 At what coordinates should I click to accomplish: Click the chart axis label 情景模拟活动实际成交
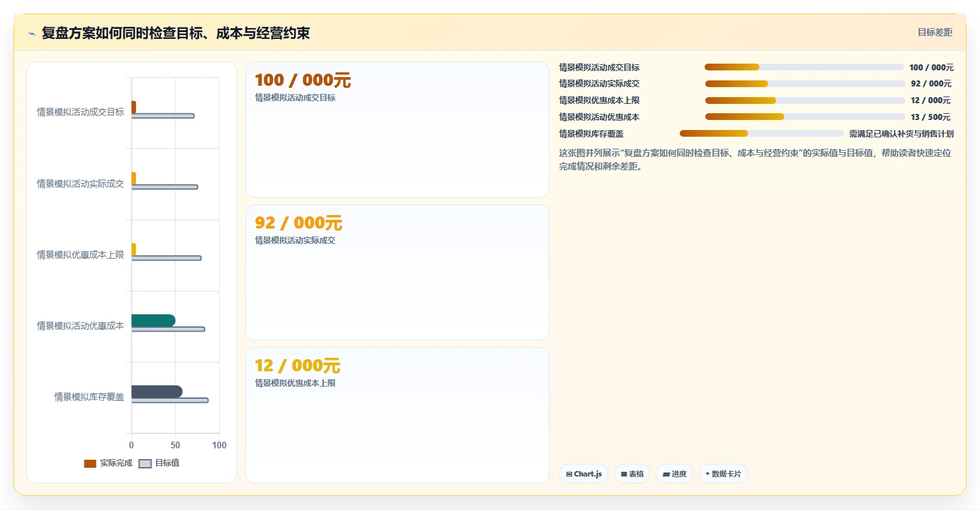click(80, 184)
